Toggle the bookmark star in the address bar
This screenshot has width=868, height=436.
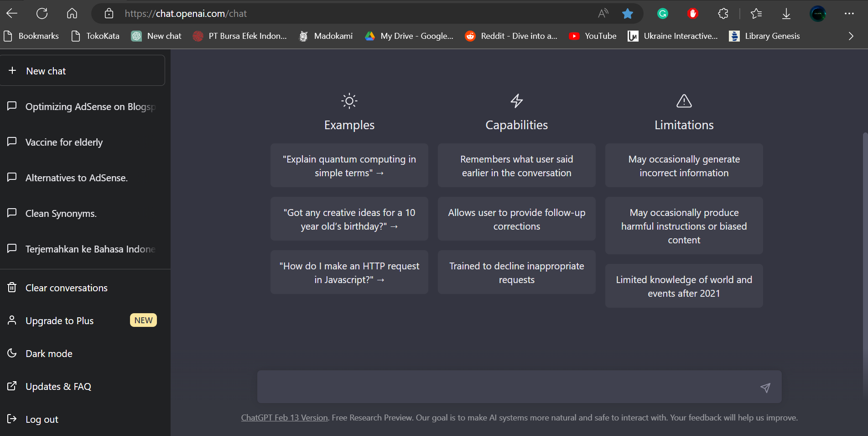point(628,13)
